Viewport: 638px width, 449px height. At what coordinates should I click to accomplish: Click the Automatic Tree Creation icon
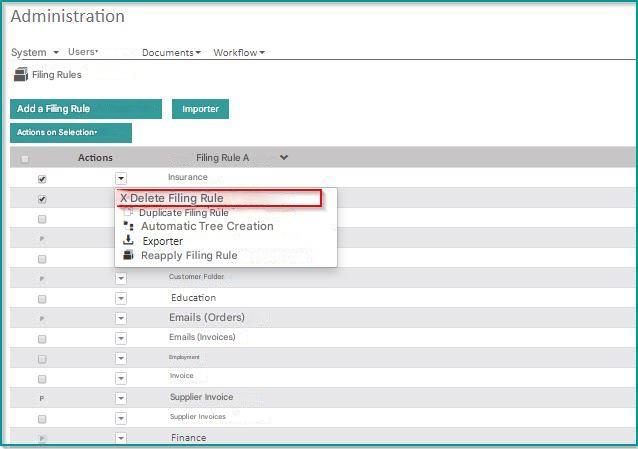point(128,226)
